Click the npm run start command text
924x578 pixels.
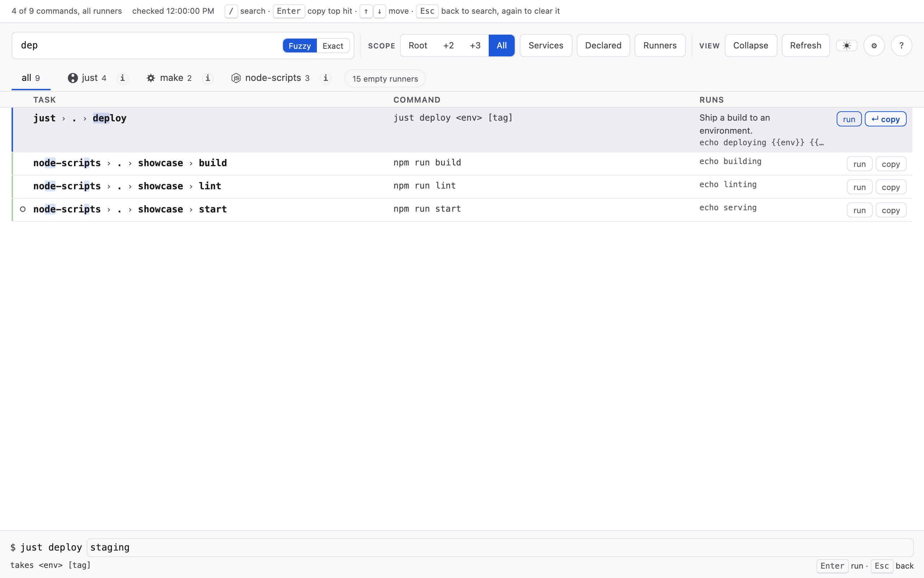427,209
